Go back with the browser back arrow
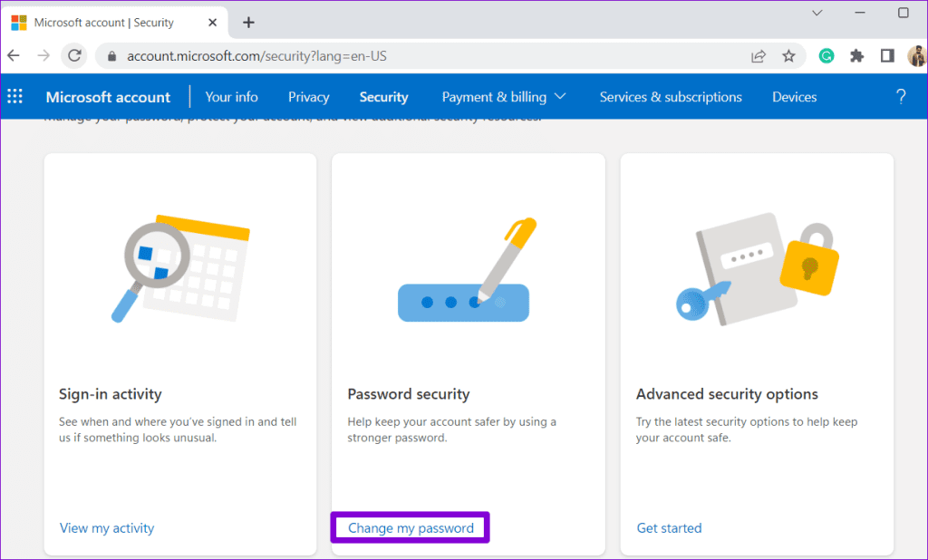The width and height of the screenshot is (928, 560). [x=14, y=55]
